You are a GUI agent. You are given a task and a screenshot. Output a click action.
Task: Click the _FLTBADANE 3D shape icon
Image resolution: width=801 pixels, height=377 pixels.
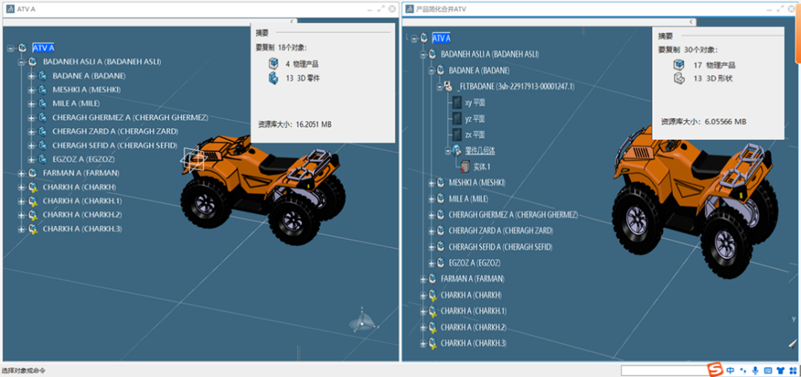pos(448,87)
